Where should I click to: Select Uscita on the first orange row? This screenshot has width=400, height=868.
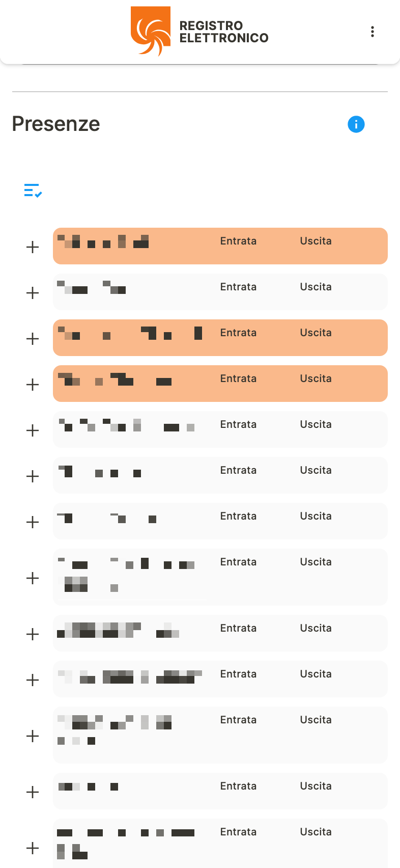click(316, 241)
